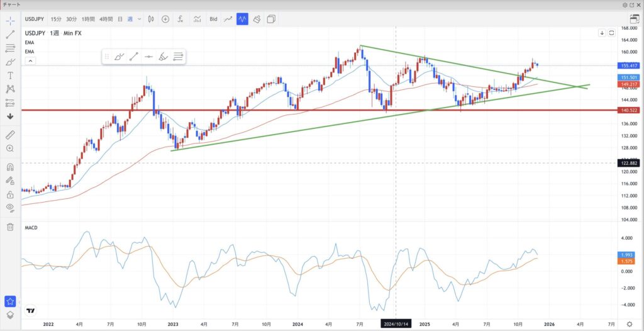The image size is (644, 331).
Task: Collapse the EMA indicator legend
Action: 29,60
